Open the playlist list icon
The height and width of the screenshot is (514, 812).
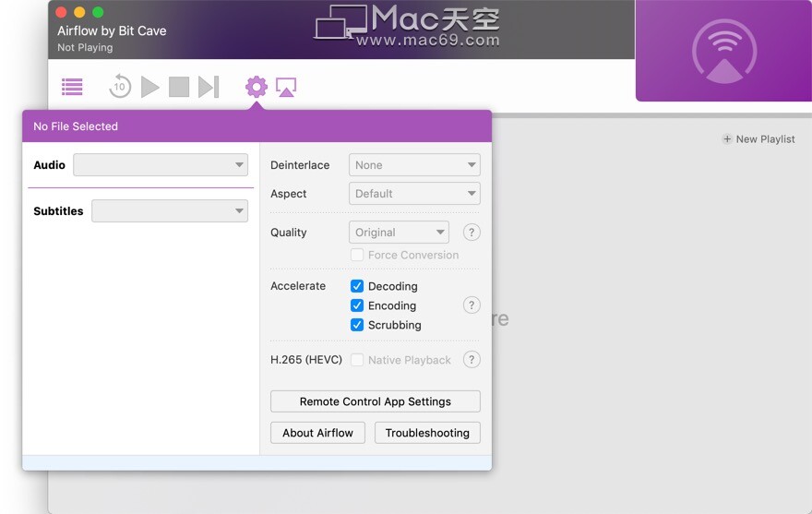tap(72, 87)
